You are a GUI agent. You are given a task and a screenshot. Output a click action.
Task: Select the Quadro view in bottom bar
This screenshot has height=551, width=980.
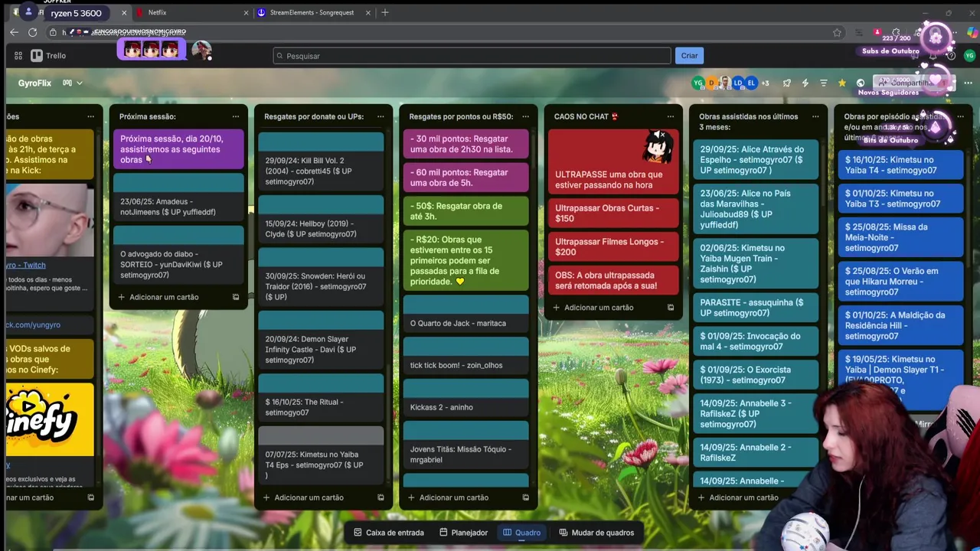[x=522, y=533]
